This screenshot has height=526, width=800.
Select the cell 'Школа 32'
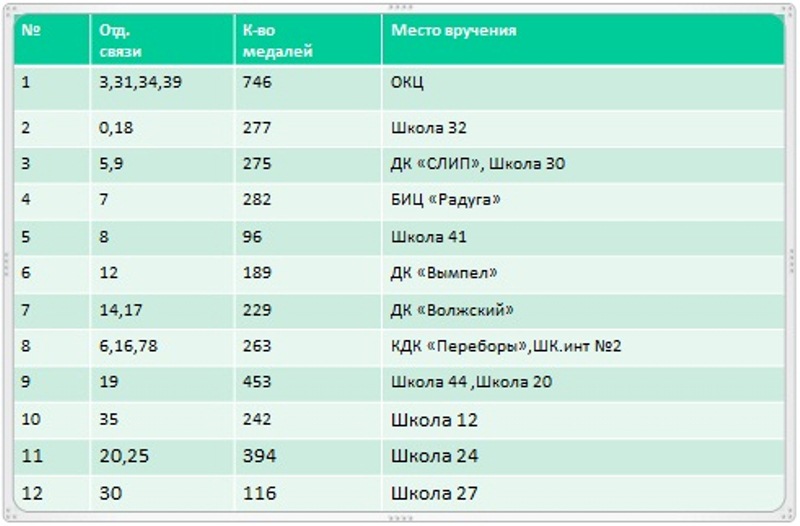click(x=583, y=129)
